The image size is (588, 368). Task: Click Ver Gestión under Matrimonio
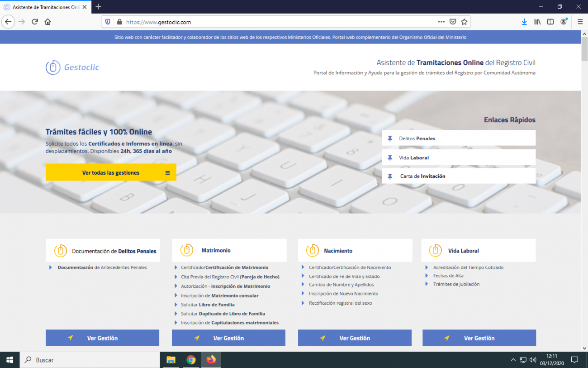click(228, 338)
